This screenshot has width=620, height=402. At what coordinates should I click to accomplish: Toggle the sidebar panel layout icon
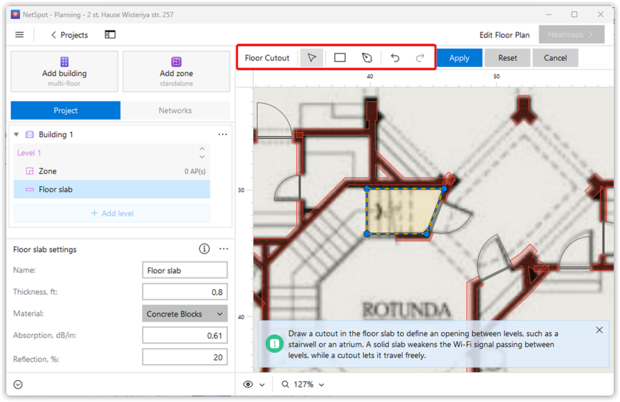click(110, 35)
